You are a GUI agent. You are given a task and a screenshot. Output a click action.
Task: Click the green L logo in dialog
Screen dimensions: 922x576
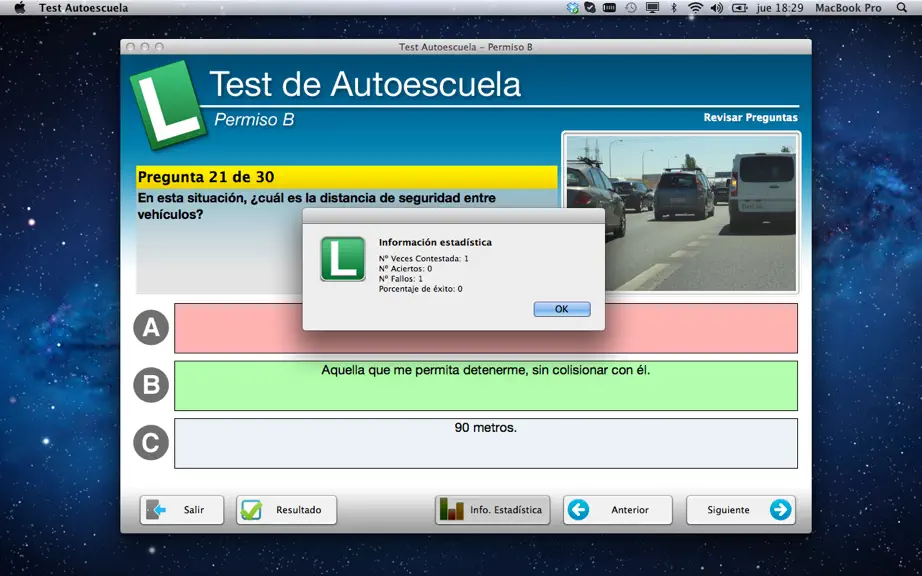[343, 259]
